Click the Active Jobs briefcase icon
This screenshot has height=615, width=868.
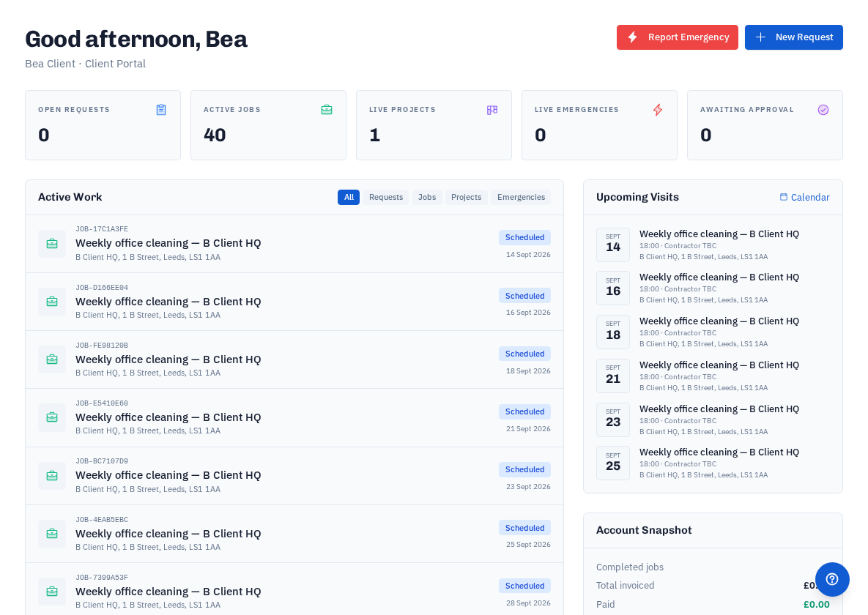click(327, 110)
